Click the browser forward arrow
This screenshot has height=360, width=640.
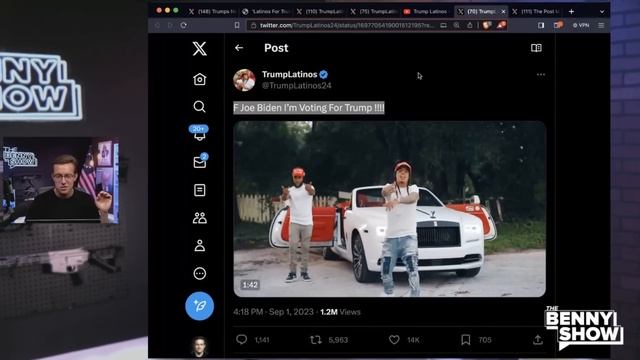point(170,25)
